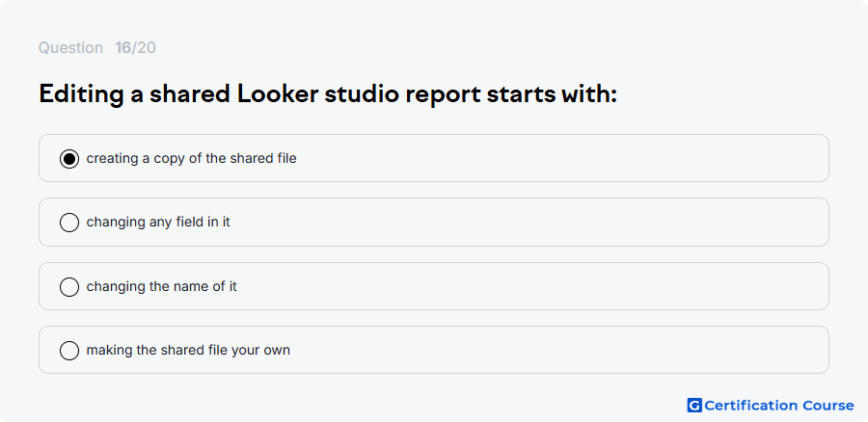Viewport: 868px width, 422px height.
Task: Click 'creating a copy of the shared file' text
Action: point(192,158)
